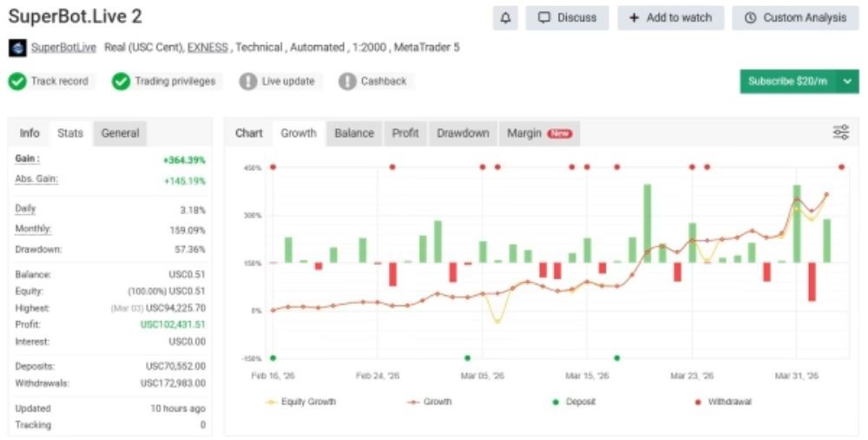The width and height of the screenshot is (868, 440).
Task: Click the notification bell icon
Action: [505, 17]
